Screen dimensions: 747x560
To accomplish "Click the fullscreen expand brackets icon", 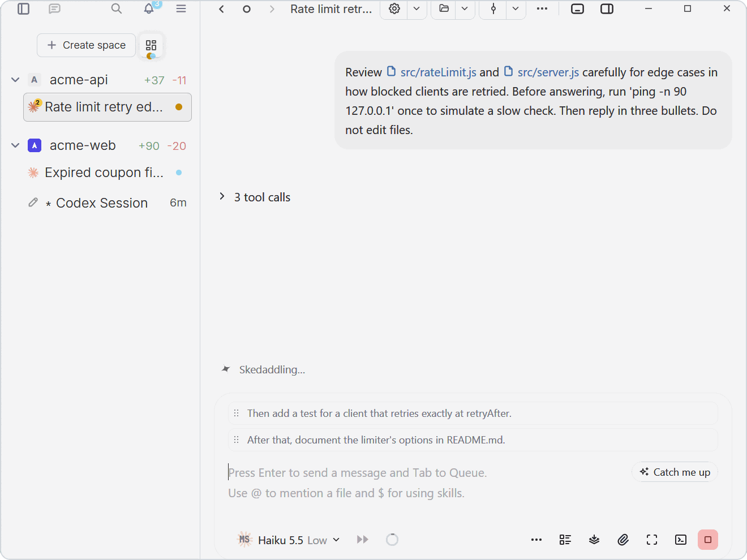I will [652, 540].
